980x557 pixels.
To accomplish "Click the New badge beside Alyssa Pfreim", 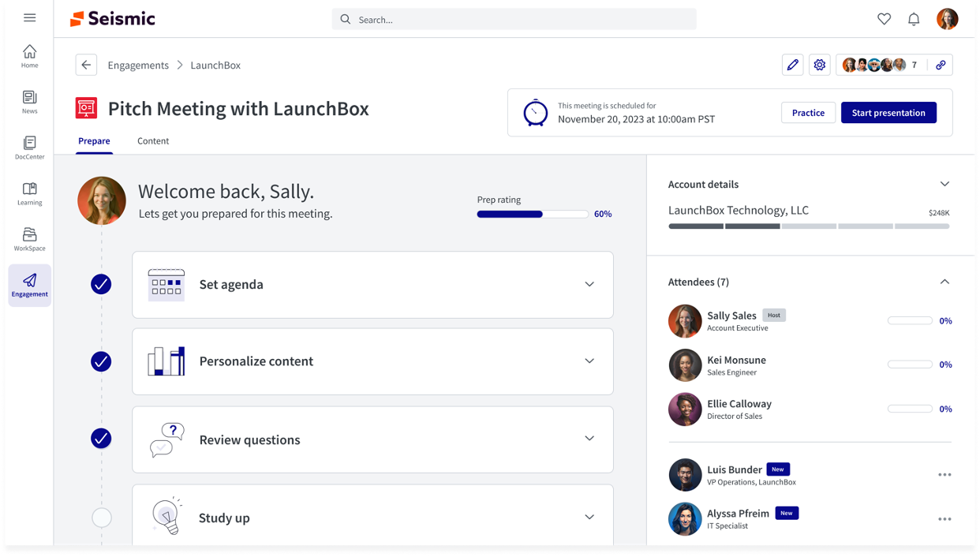I will 787,513.
